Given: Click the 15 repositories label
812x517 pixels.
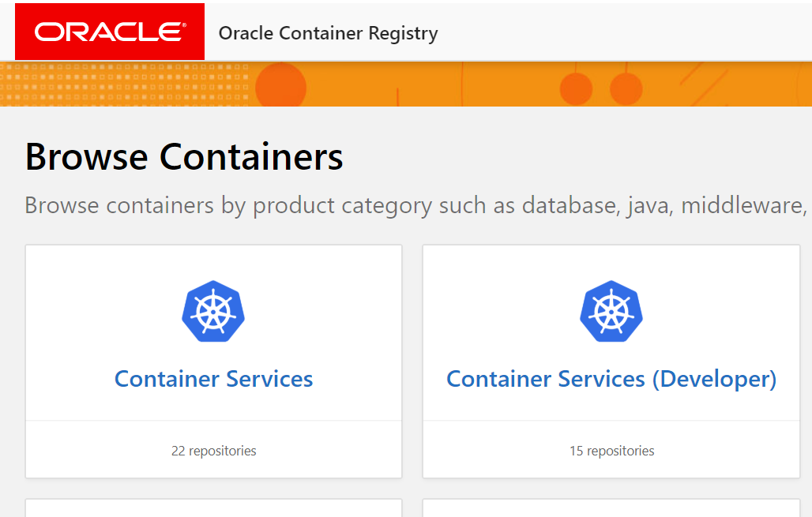Looking at the screenshot, I should tap(611, 451).
